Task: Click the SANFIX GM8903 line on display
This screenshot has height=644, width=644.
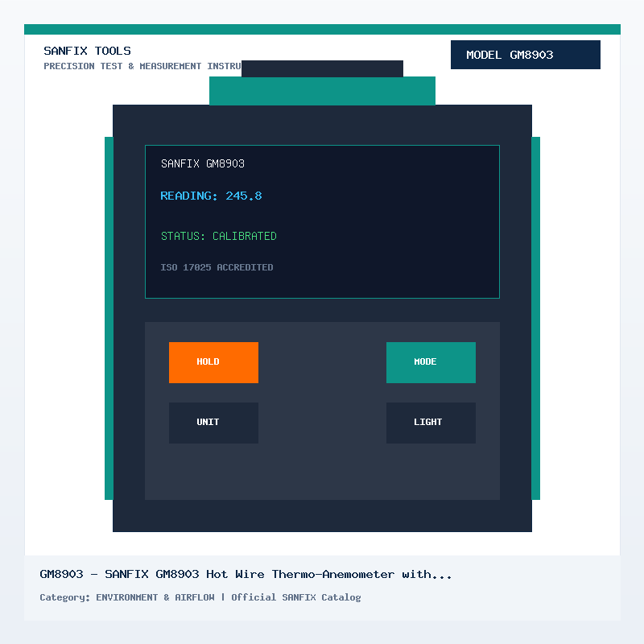Action: tap(203, 164)
